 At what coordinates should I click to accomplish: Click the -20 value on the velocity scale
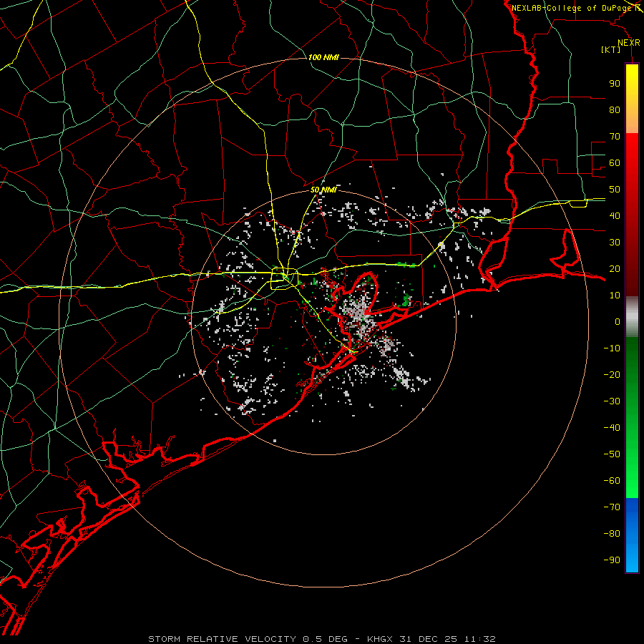click(x=612, y=374)
